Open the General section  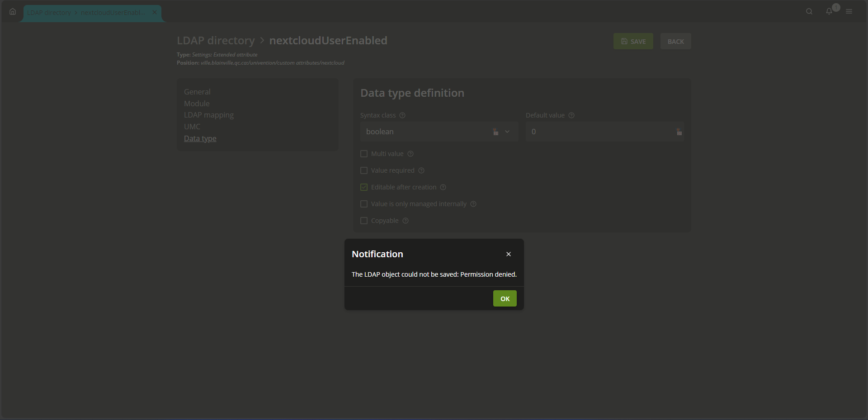click(197, 92)
